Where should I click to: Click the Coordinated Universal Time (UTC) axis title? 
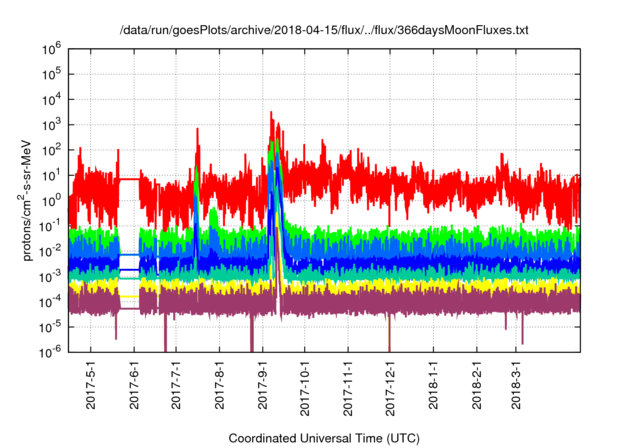[324, 438]
